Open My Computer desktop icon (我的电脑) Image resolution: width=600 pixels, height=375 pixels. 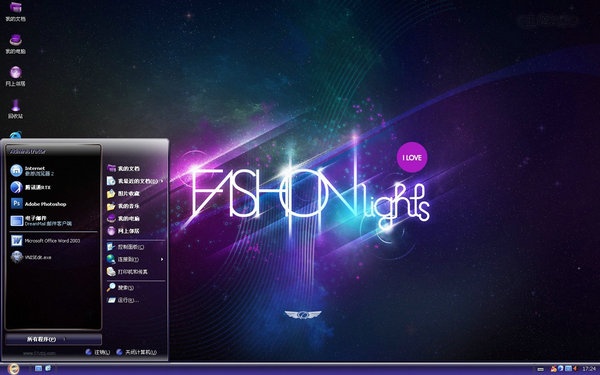(x=15, y=44)
